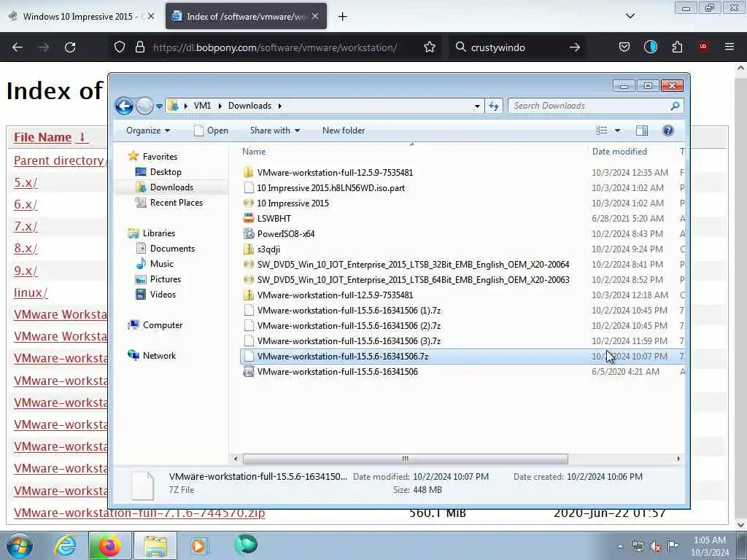Screen dimensions: 747x560
Task: Select 64Bit Win 10 IOT Enterprise ISO
Action: tap(406, 279)
